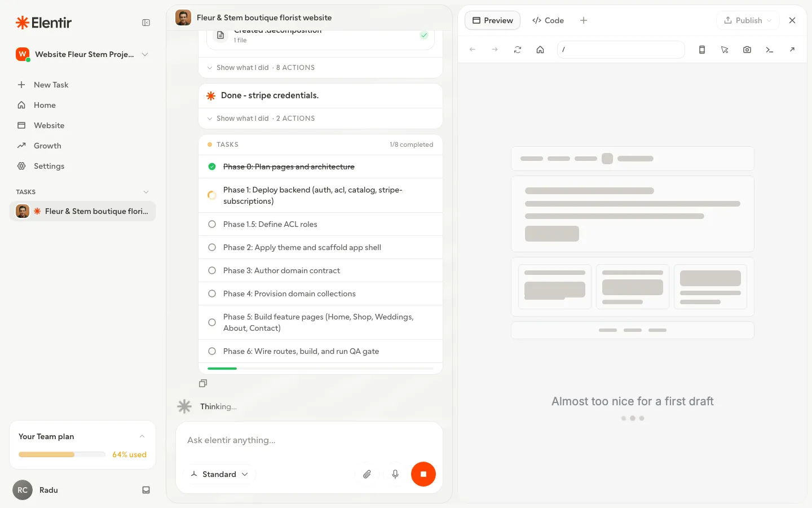This screenshot has height=508, width=812.
Task: Click the chat header user avatar
Action: (183, 17)
